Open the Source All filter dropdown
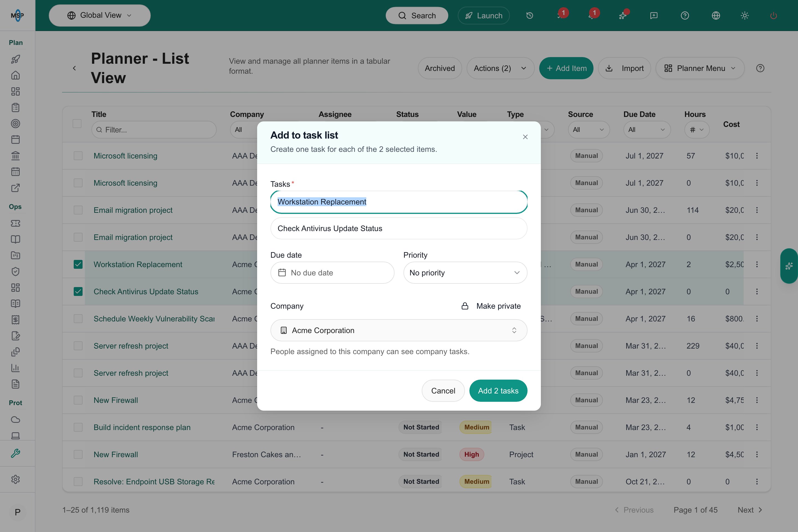The image size is (798, 532). pyautogui.click(x=589, y=130)
